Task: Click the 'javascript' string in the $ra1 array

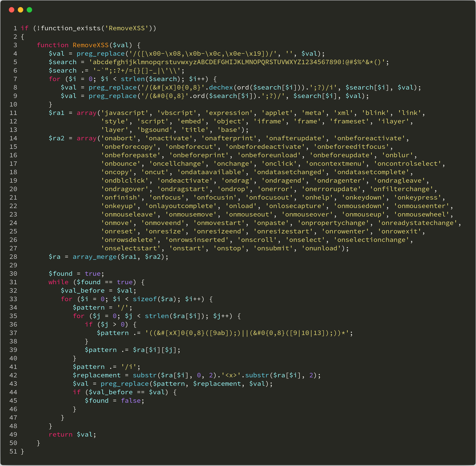Action: tap(125, 113)
